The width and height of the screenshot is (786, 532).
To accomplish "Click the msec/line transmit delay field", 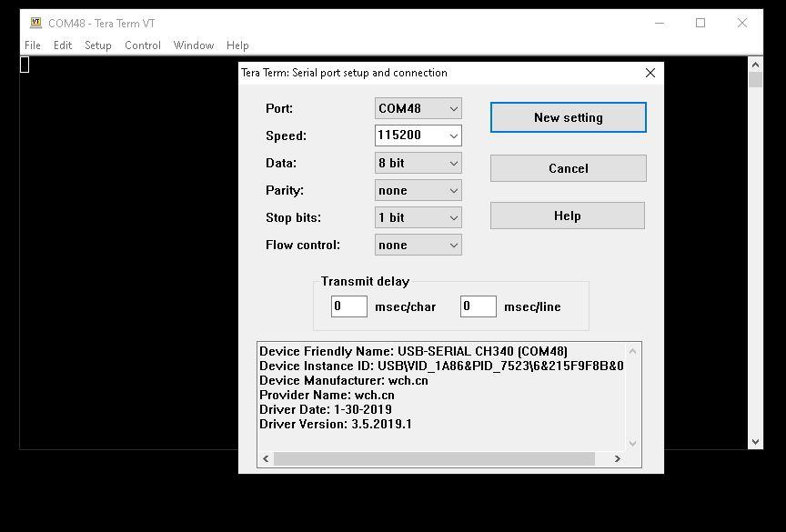I will coord(478,306).
